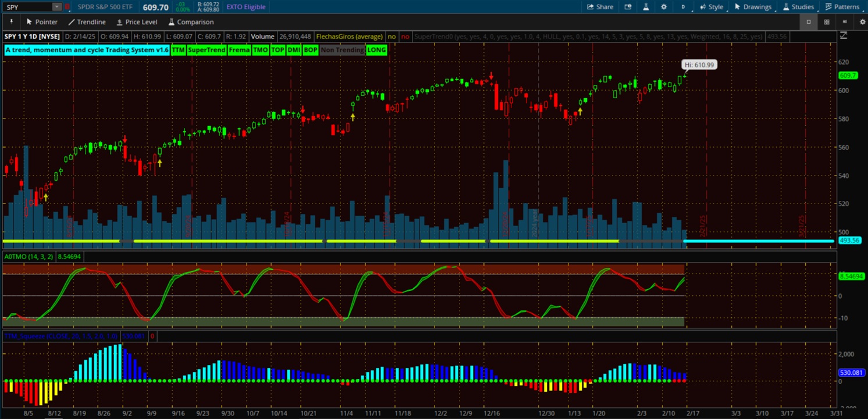Open the D timeframe dropdown
Image resolution: width=868 pixels, height=419 pixels.
(x=683, y=7)
